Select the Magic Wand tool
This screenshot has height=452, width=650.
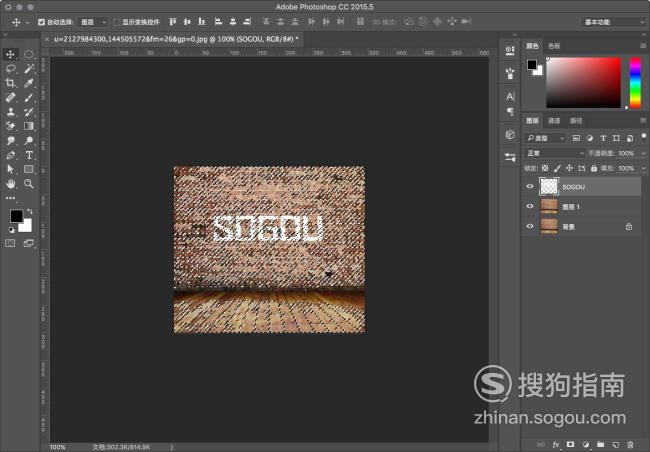point(29,69)
